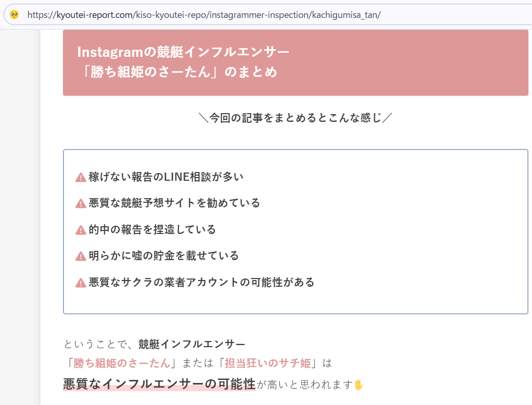Click the pink heading banner Instagramの競艇インフルエンサー
Screen dimensions: 532x405
[295, 62]
